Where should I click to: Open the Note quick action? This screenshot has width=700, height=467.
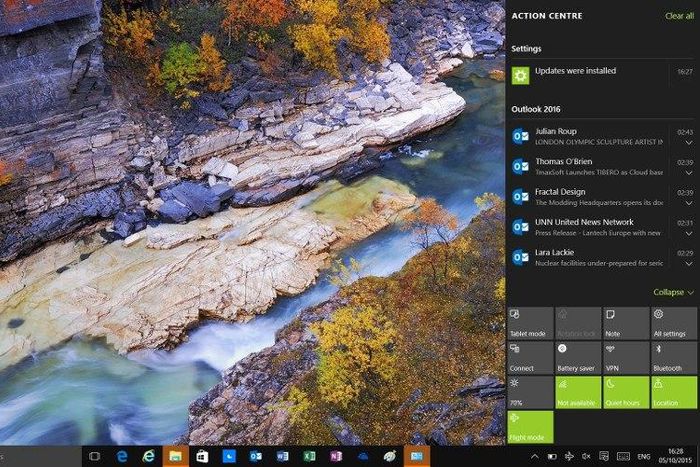(626, 323)
